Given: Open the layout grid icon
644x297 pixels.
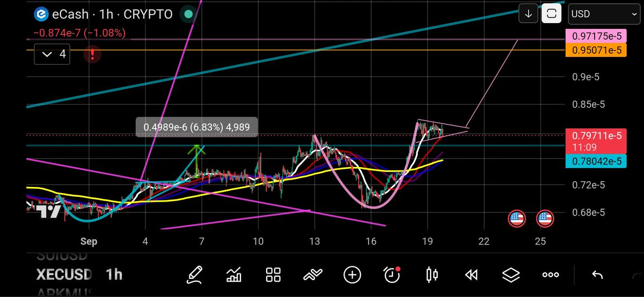Looking at the screenshot, I should (x=274, y=275).
